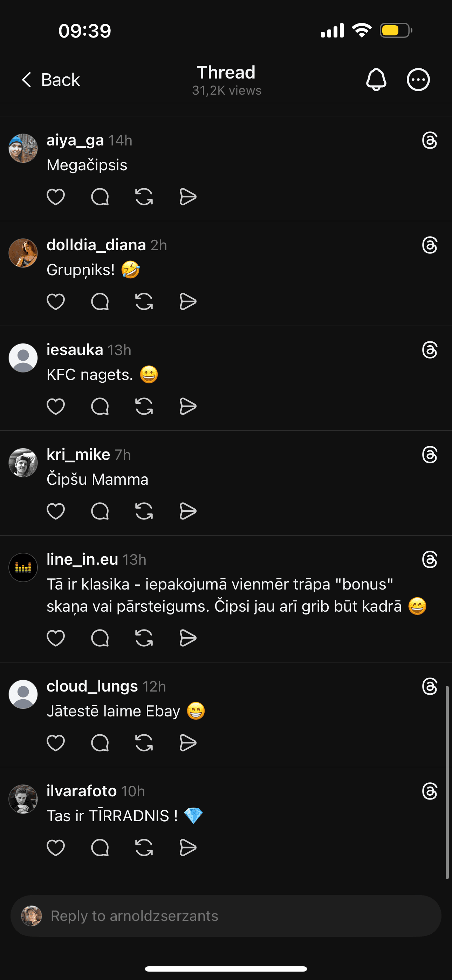Open notification bell for this thread

376,80
